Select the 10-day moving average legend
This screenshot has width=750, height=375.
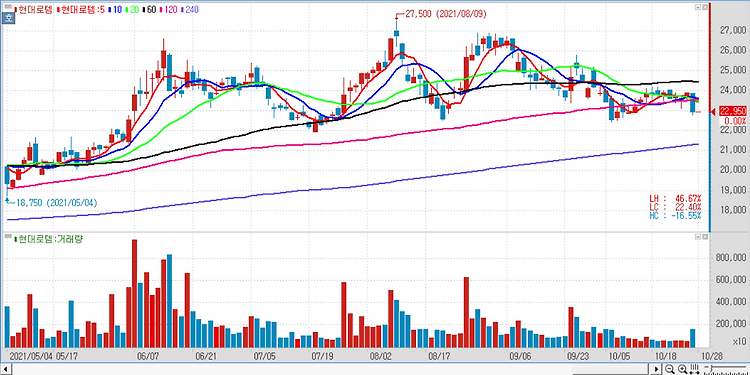pyautogui.click(x=115, y=10)
